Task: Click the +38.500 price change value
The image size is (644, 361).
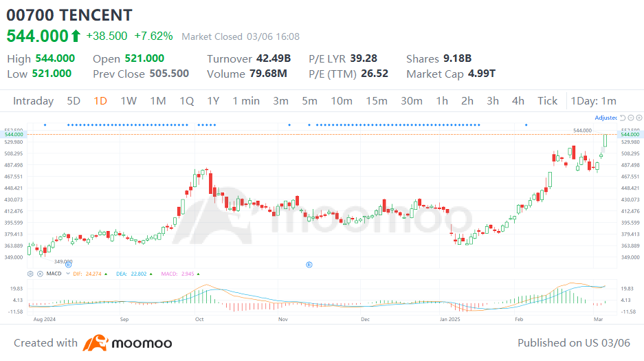Action: pos(107,36)
